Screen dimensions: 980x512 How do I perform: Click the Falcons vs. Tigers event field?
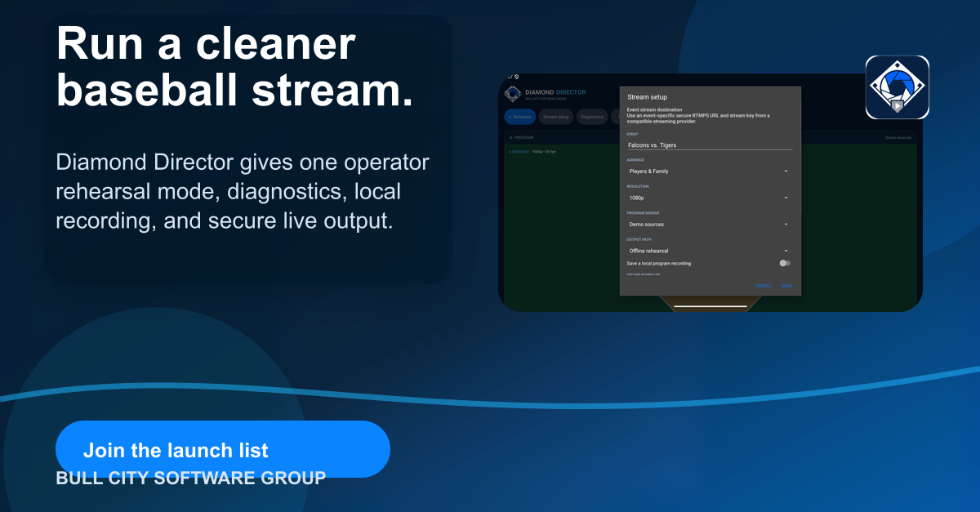coord(709,145)
